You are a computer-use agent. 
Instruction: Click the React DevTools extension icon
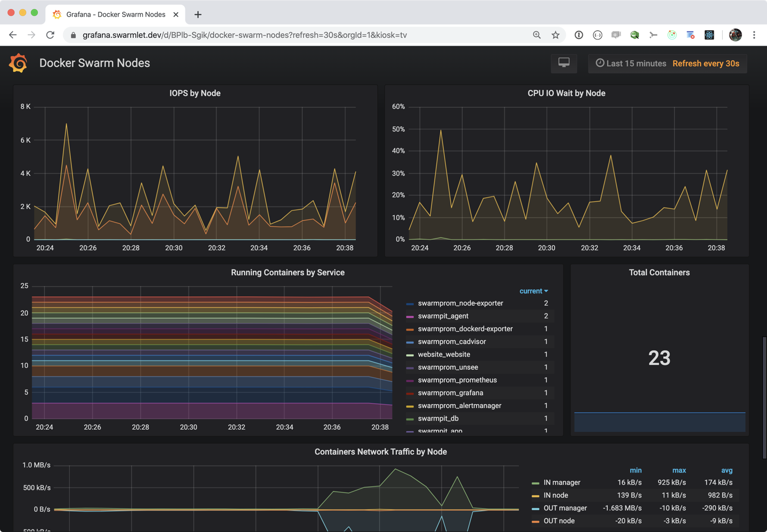[x=709, y=35]
